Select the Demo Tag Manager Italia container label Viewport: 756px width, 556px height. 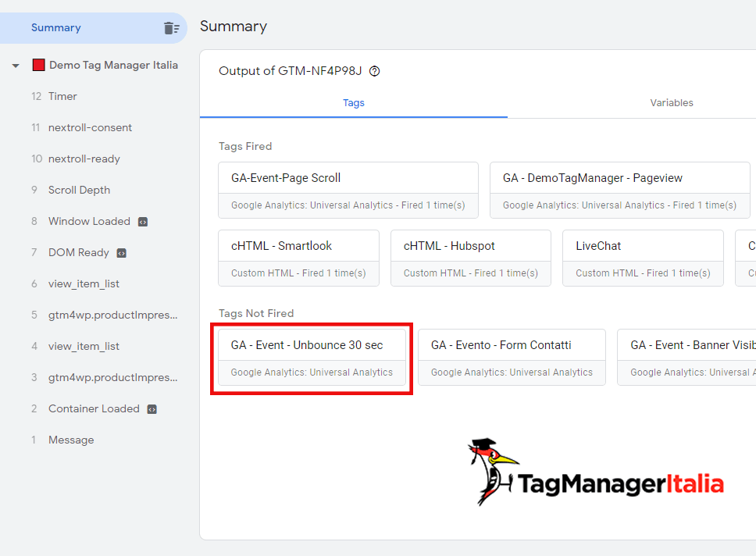tap(113, 65)
